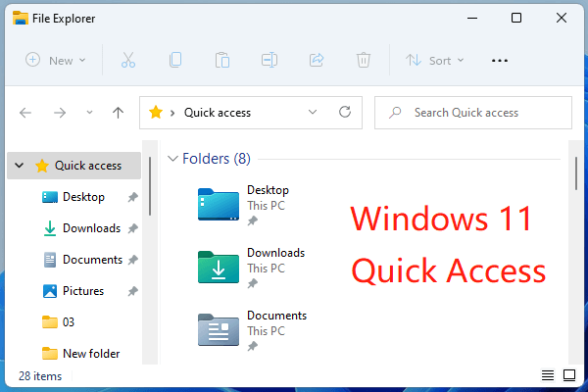Click the Rename icon in toolbar
Screen dimensions: 588x392
(x=269, y=60)
